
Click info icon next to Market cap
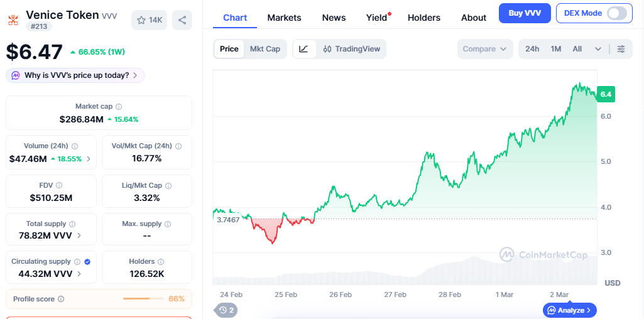coord(119,107)
